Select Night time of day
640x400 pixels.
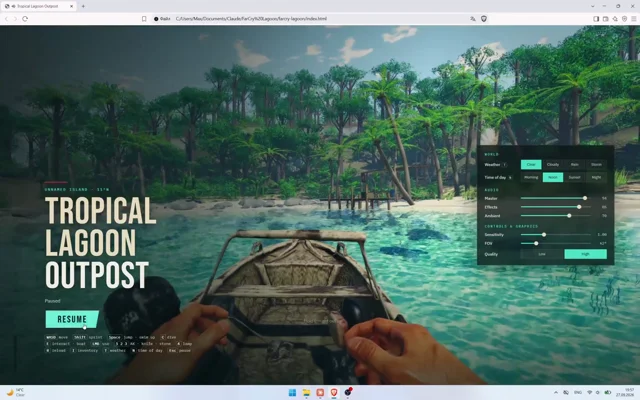[596, 177]
